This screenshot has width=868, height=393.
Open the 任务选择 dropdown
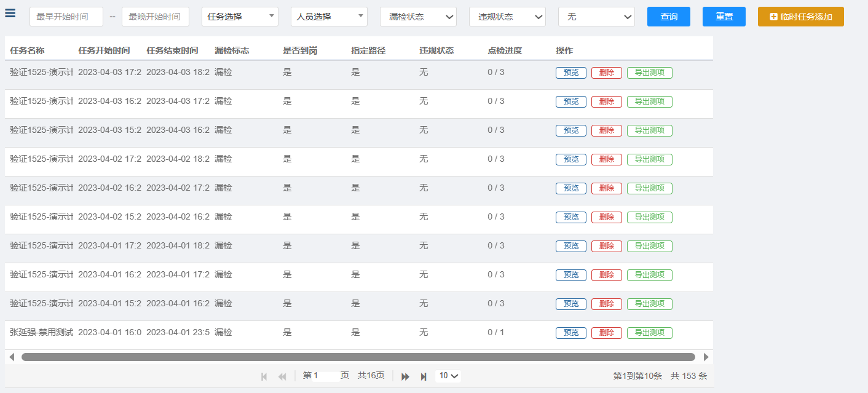coord(240,17)
